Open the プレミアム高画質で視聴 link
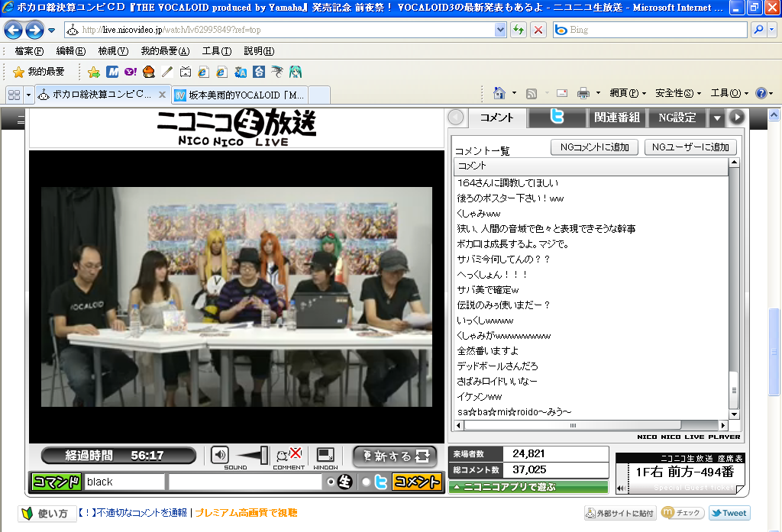 246,513
